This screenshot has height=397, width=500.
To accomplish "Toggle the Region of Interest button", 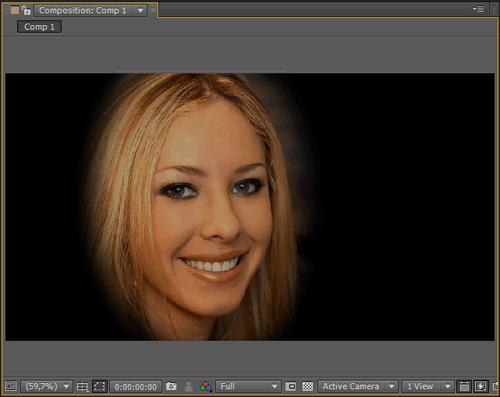I will [291, 386].
